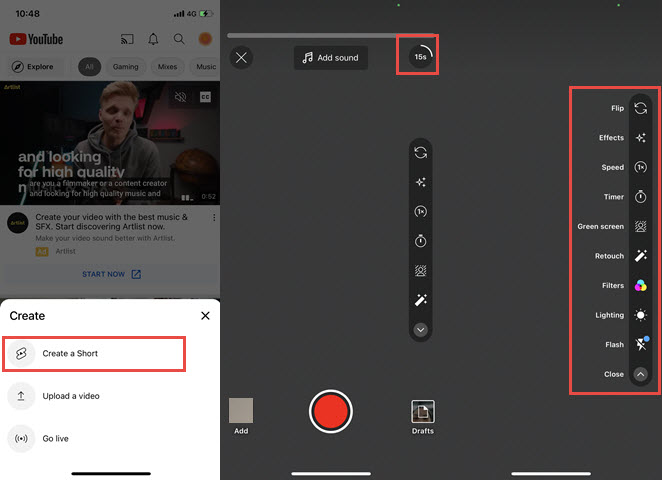Select the Explore chip

33,67
